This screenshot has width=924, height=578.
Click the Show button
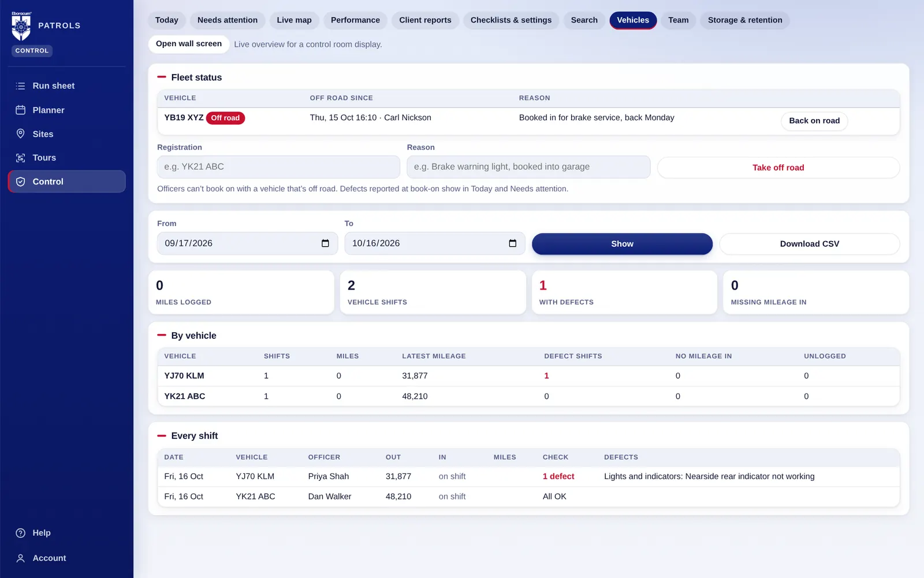tap(622, 244)
